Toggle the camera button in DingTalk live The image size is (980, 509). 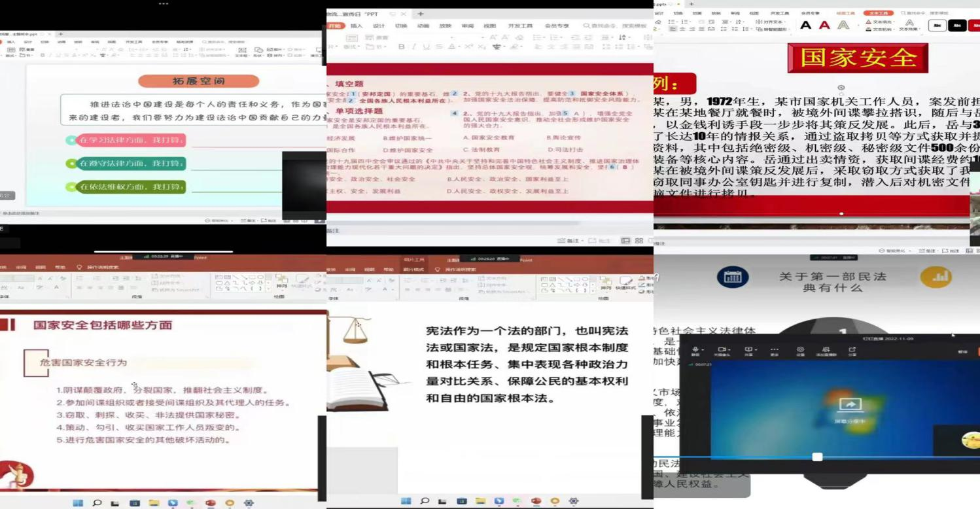tap(722, 351)
